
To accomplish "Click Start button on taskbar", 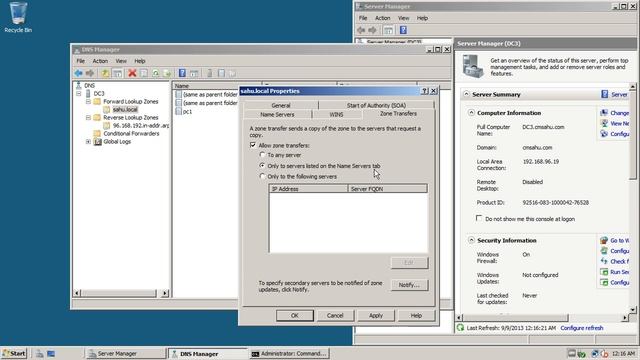I will (x=14, y=353).
